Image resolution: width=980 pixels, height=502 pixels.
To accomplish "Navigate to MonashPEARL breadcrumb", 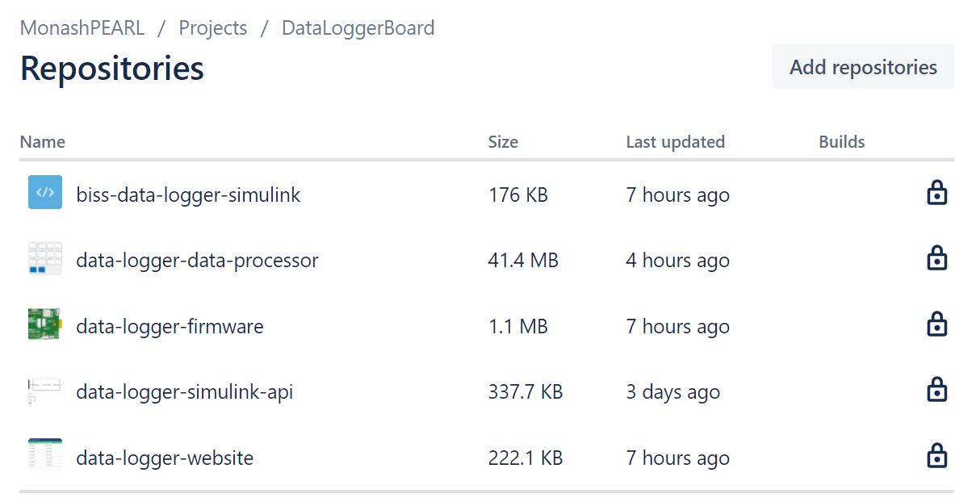I will (x=82, y=28).
